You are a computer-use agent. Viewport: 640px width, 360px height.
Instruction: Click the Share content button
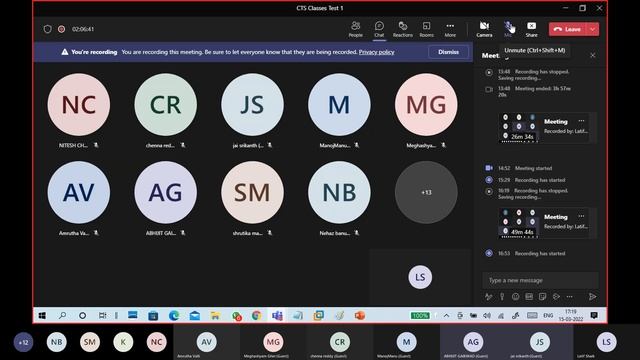(x=531, y=29)
